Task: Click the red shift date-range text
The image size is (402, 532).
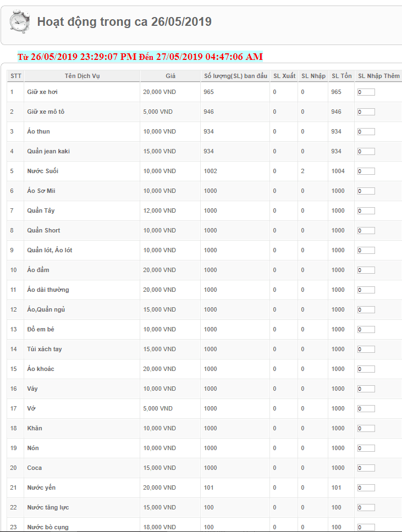Action: [x=140, y=57]
